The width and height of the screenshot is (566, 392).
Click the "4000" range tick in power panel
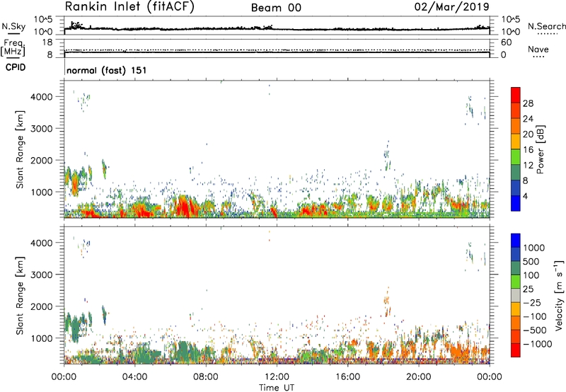pyautogui.click(x=41, y=97)
